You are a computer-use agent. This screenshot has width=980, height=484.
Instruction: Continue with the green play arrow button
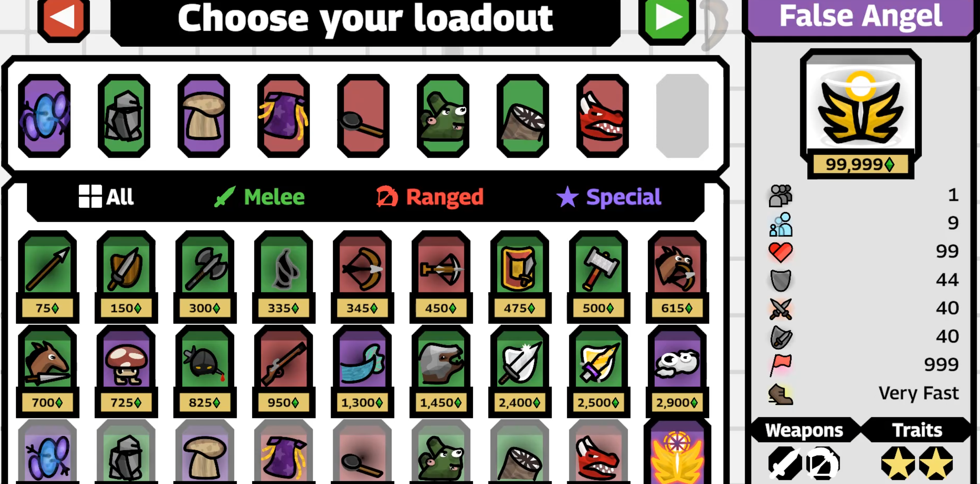[667, 19]
